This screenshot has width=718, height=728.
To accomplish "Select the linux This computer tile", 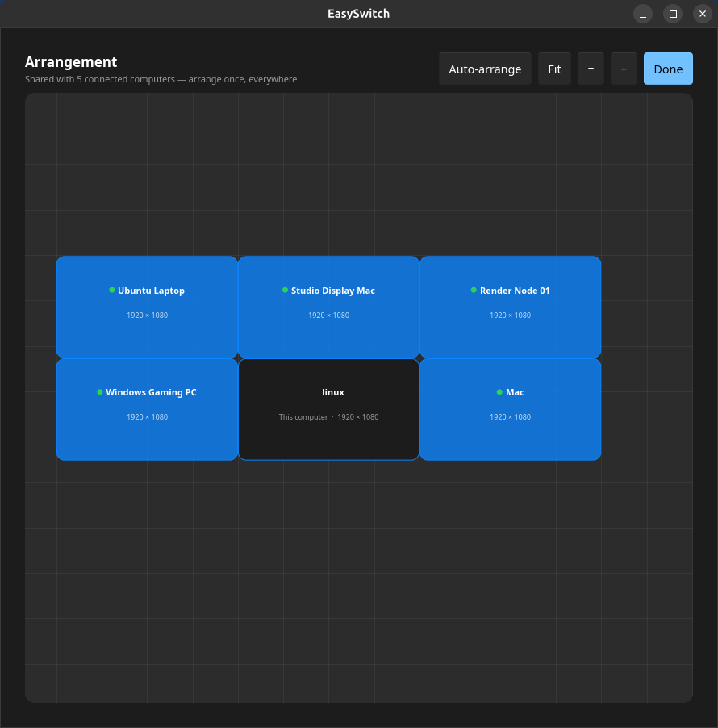I will point(328,409).
